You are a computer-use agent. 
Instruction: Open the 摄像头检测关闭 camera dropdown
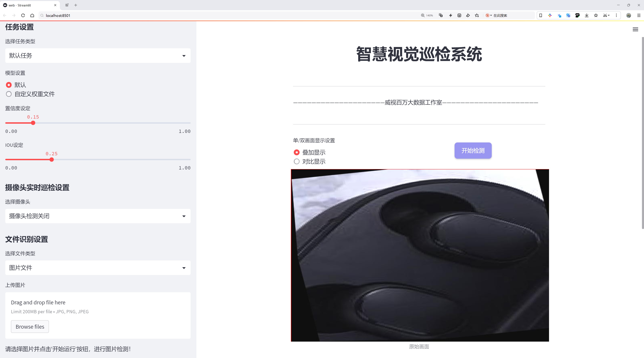point(98,216)
